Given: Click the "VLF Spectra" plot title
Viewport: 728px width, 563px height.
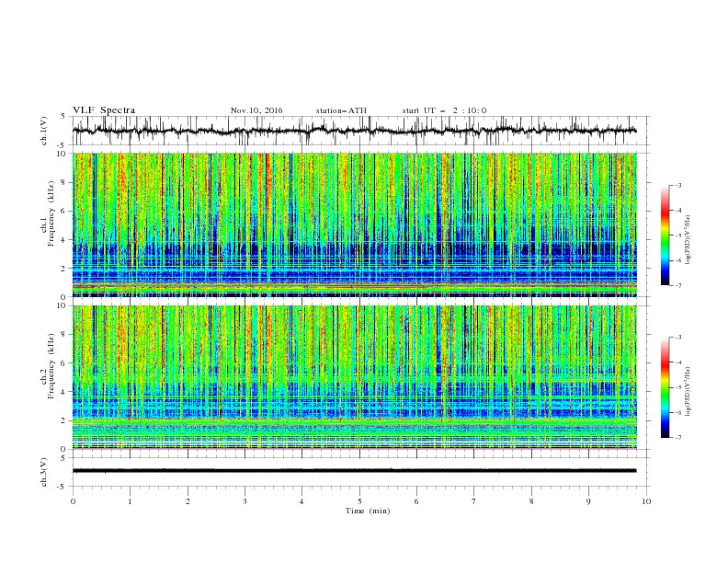Looking at the screenshot, I should (x=104, y=110).
